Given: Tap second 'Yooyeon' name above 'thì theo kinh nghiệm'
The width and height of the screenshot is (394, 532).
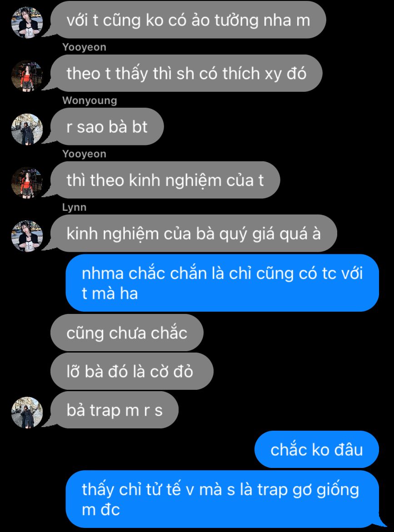Looking at the screenshot, I should pos(84,154).
